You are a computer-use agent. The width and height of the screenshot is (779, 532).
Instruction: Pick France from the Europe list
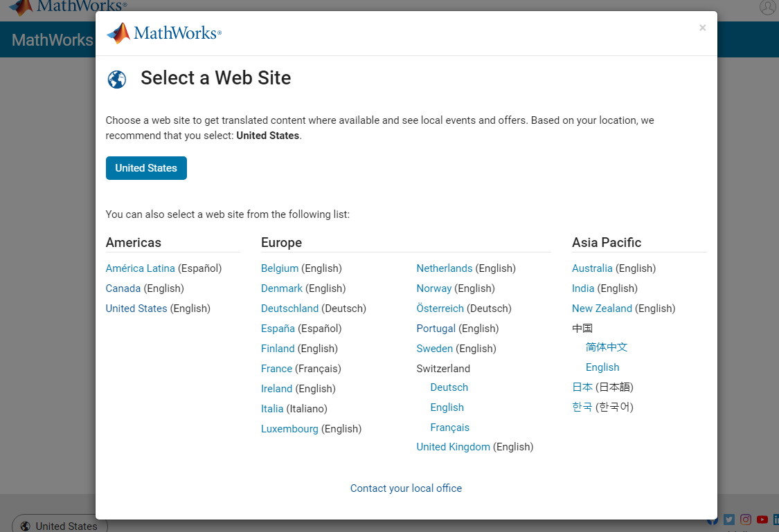coord(276,369)
